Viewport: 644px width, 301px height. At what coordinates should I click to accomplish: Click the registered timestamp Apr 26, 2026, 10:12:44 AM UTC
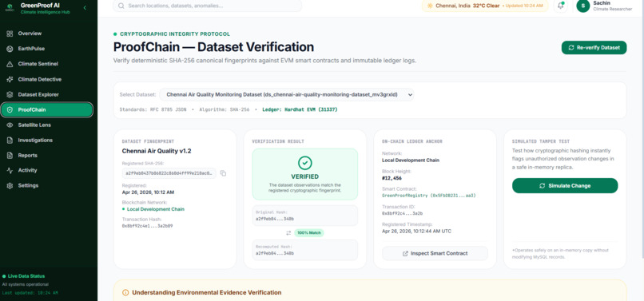(416, 232)
